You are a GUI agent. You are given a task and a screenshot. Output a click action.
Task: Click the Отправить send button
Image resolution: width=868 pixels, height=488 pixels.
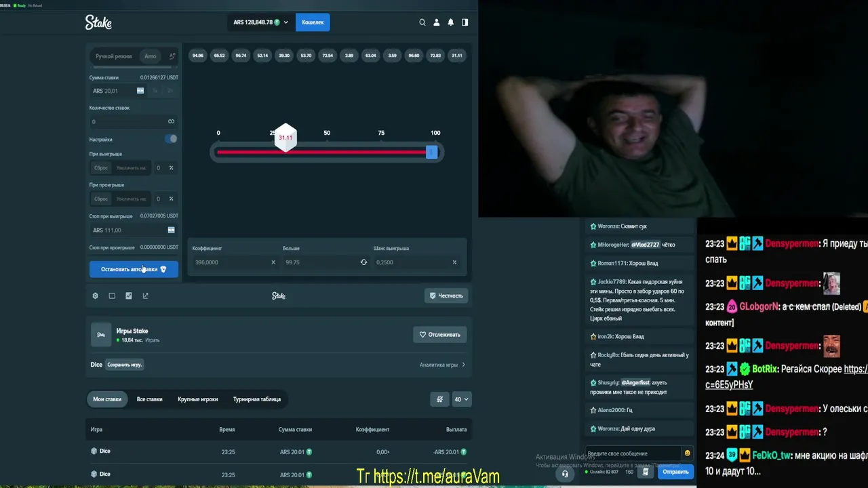tap(675, 472)
